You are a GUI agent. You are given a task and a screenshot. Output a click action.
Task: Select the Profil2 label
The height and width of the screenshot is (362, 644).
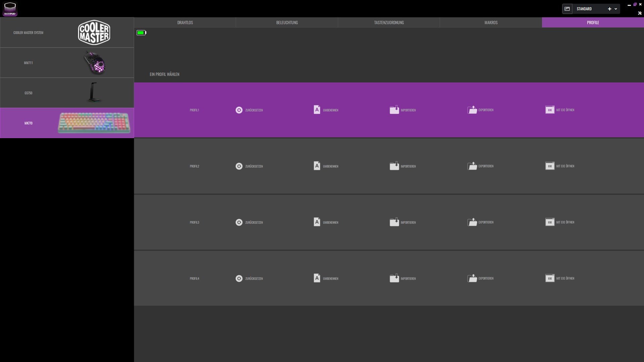click(194, 166)
